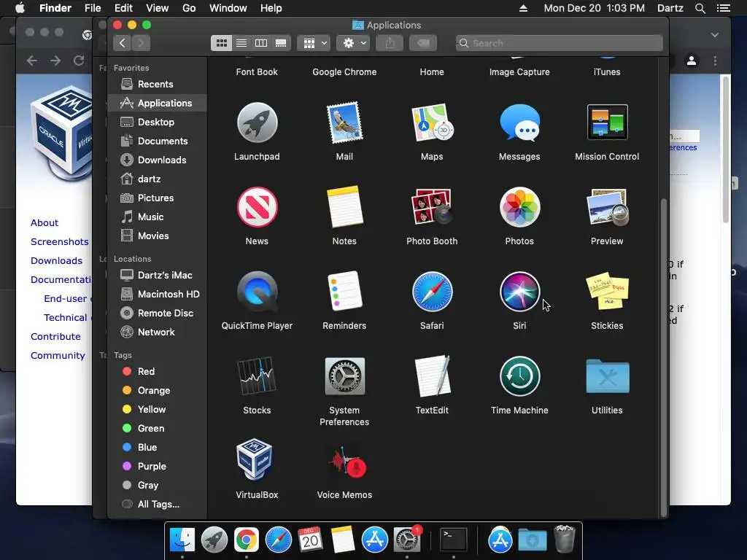The image size is (747, 560).
Task: Open the Utilities folder
Action: pyautogui.click(x=608, y=376)
